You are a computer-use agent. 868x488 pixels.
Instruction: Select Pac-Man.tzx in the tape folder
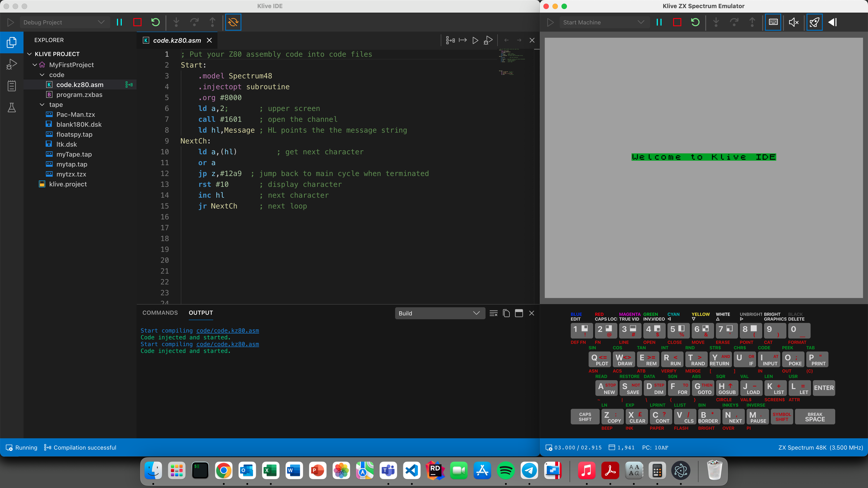[x=76, y=115]
